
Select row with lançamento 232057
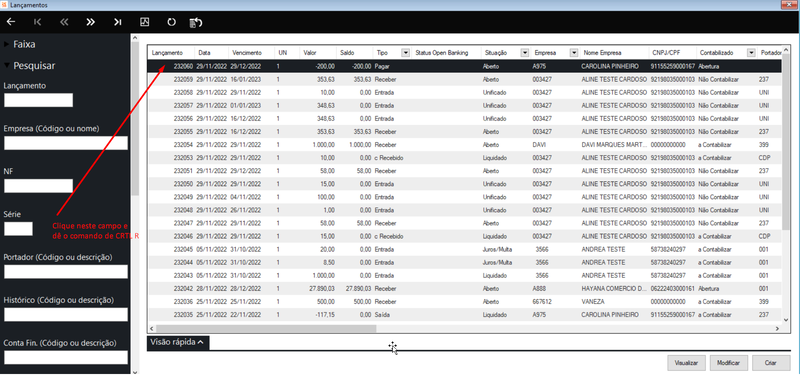click(x=464, y=106)
